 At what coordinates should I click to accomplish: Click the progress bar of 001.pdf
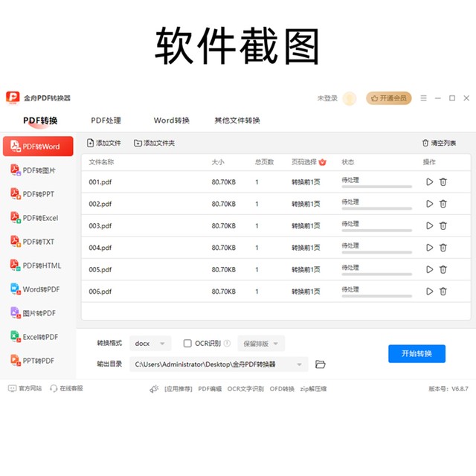point(377,187)
